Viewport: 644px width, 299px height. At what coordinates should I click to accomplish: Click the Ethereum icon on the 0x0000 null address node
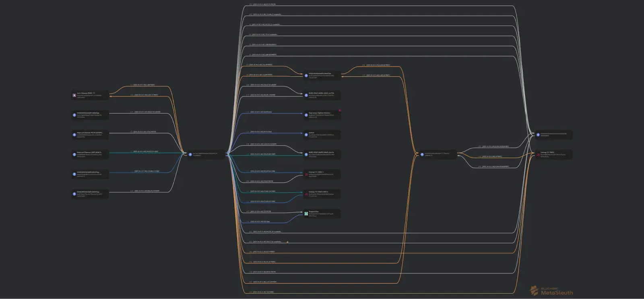[538, 135]
